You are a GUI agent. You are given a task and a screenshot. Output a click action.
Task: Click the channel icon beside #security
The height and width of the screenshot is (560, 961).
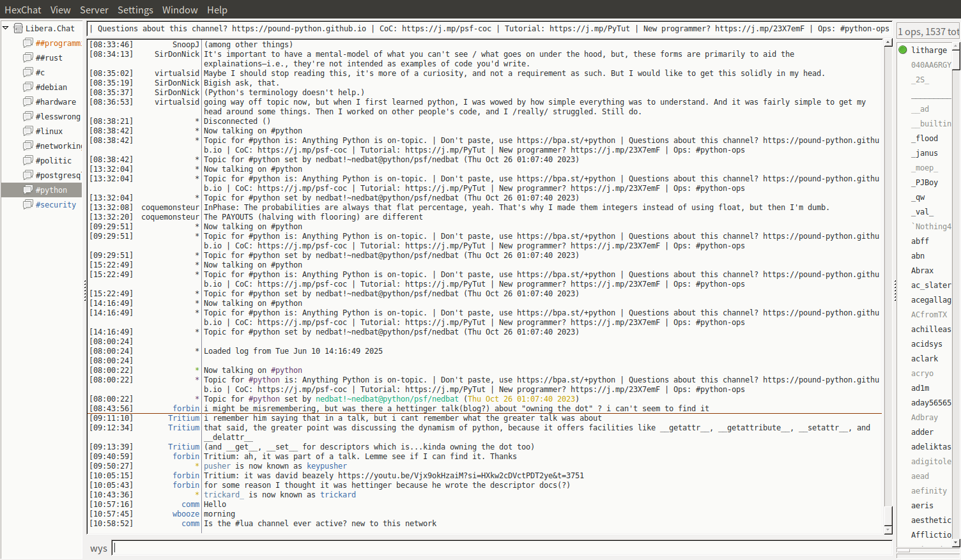[28, 204]
